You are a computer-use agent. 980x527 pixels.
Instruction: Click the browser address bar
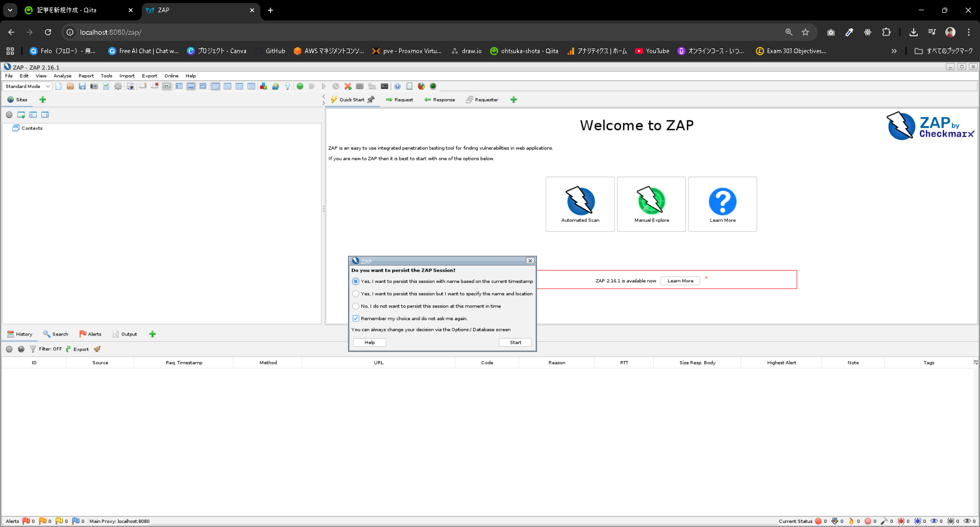[429, 32]
